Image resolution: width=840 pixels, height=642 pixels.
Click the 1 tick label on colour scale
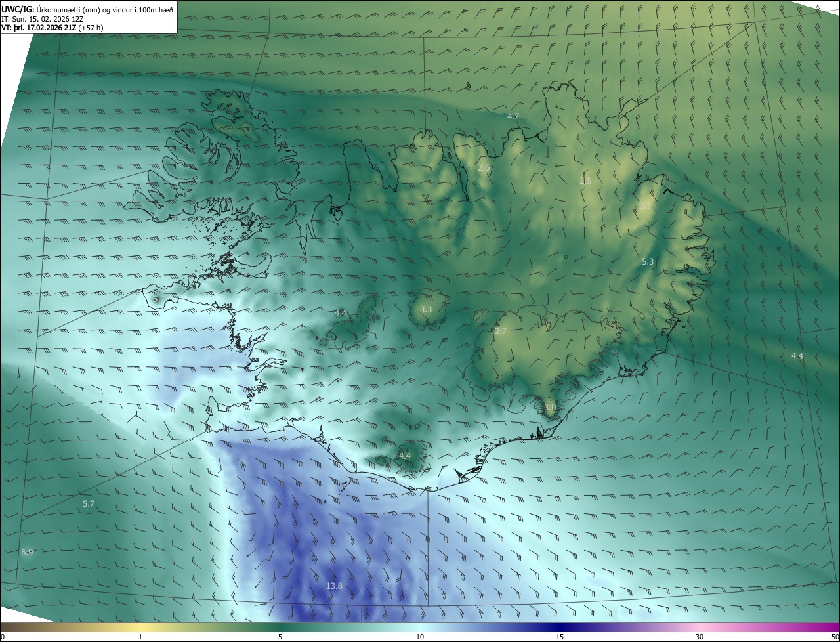pos(140,637)
